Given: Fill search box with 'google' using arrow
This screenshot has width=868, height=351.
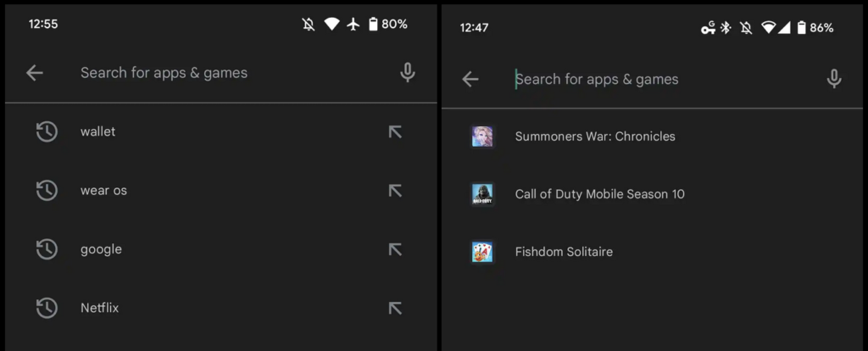Looking at the screenshot, I should coord(395,249).
